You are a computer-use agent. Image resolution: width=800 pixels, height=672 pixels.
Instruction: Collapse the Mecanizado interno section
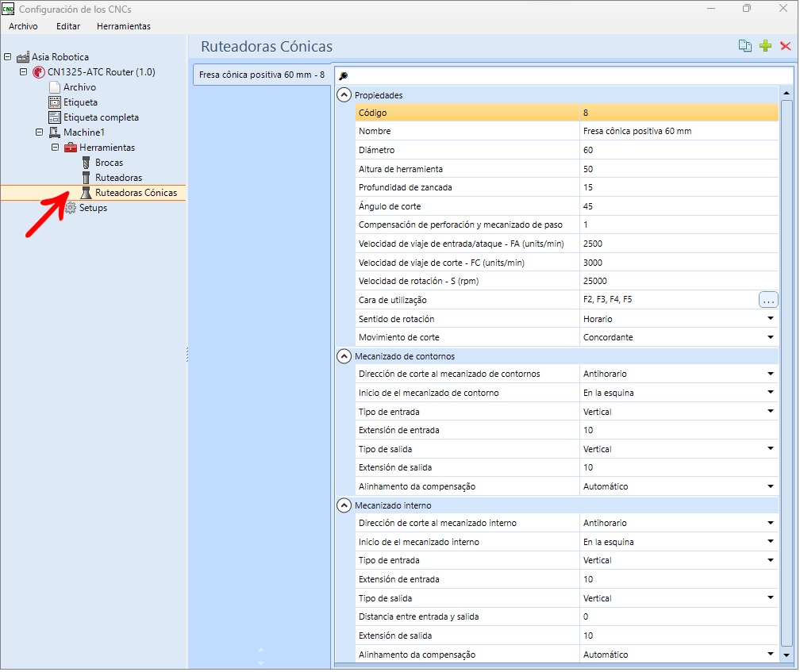(344, 505)
